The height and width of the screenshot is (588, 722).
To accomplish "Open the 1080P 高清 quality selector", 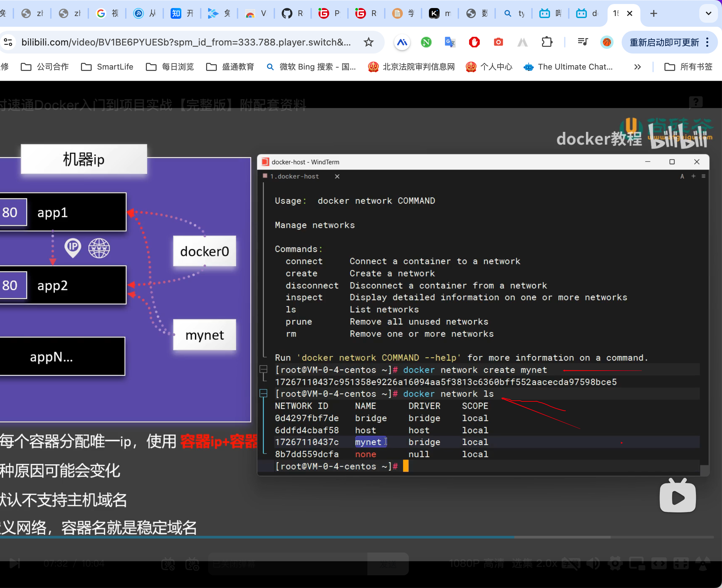I will point(476,564).
